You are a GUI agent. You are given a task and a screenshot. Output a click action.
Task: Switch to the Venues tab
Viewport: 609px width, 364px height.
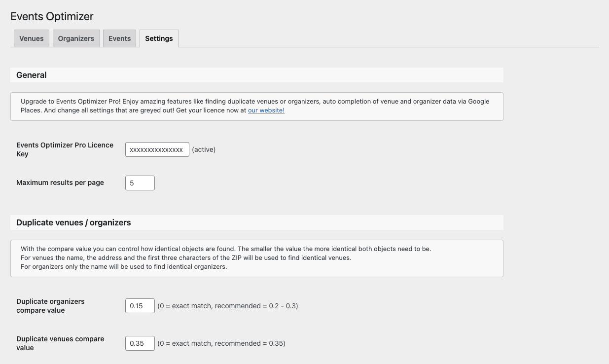pos(32,38)
